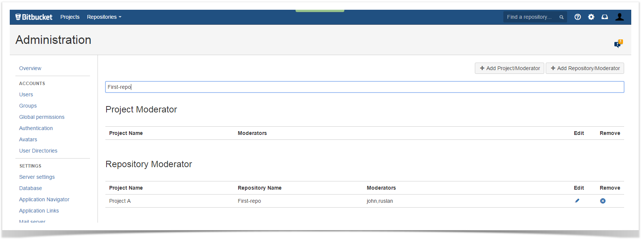Open Global permissions settings
This screenshot has height=241, width=644.
point(42,117)
